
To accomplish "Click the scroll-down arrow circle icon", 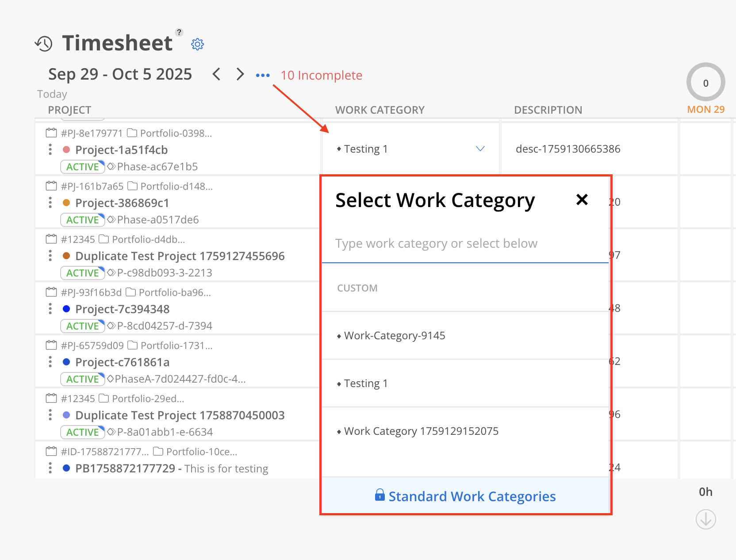I will click(x=705, y=519).
